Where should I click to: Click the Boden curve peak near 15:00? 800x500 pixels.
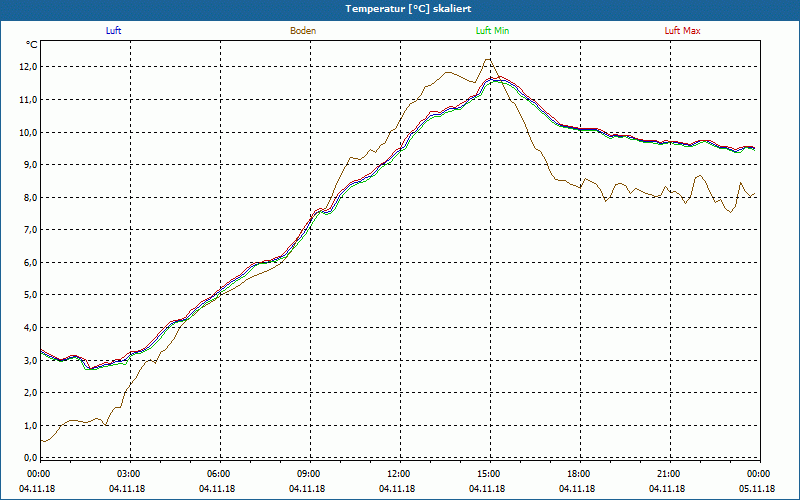(488, 59)
